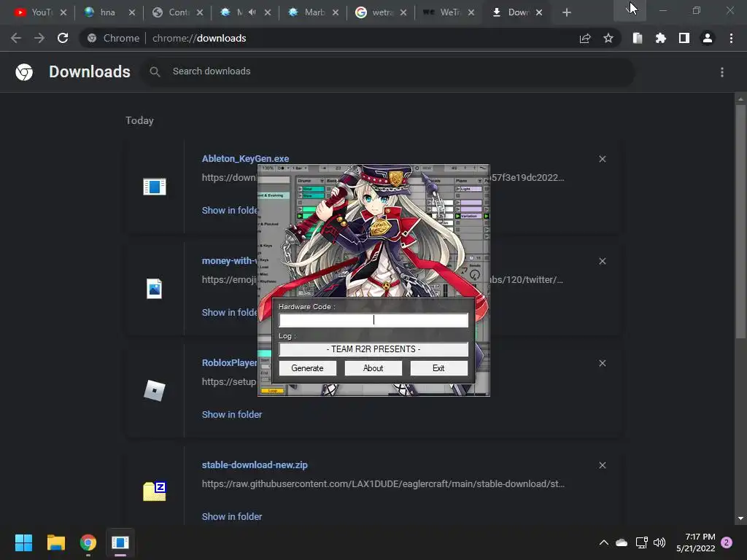Go back to previous page

coord(16,38)
